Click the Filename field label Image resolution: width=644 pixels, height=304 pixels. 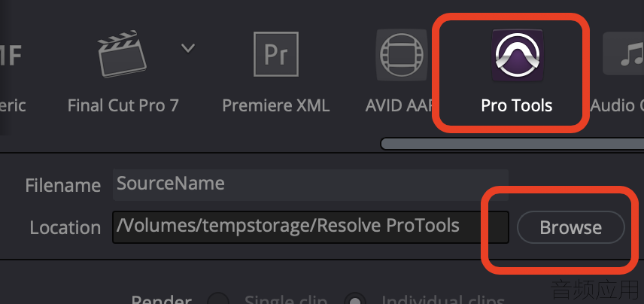(63, 185)
